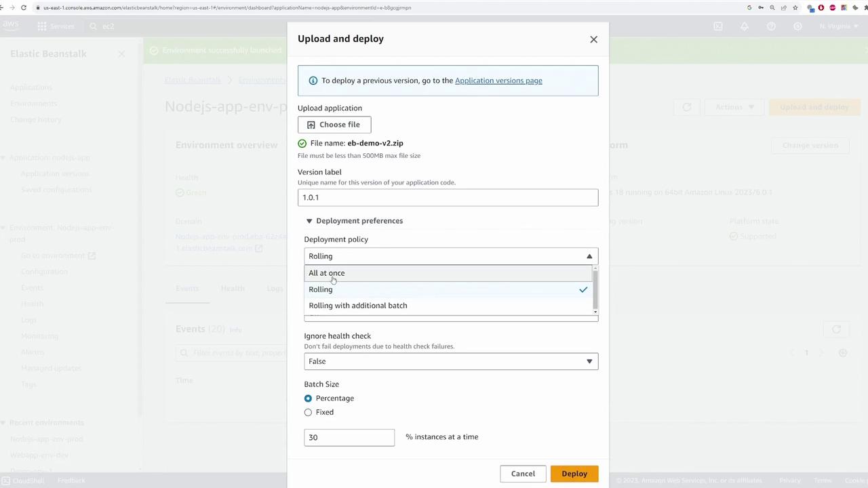Viewport: 868px width, 488px height.
Task: Click the browser reload page icon
Action: pyautogui.click(x=24, y=7)
